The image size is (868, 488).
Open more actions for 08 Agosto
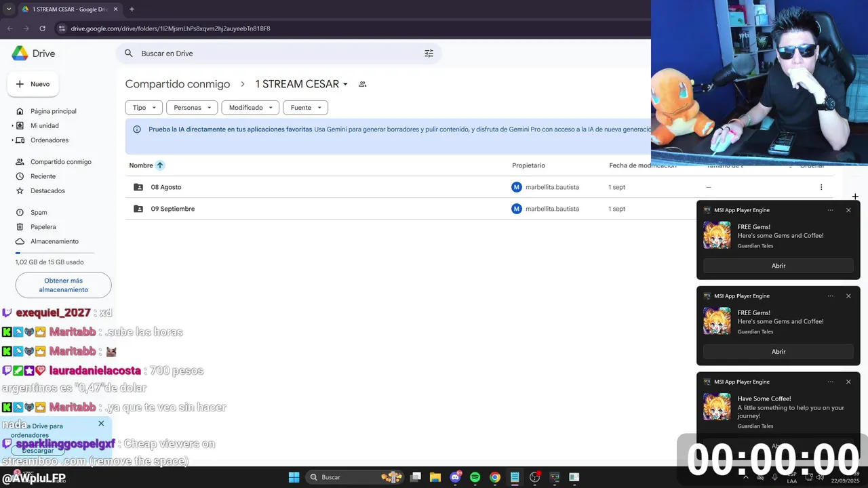[821, 187]
